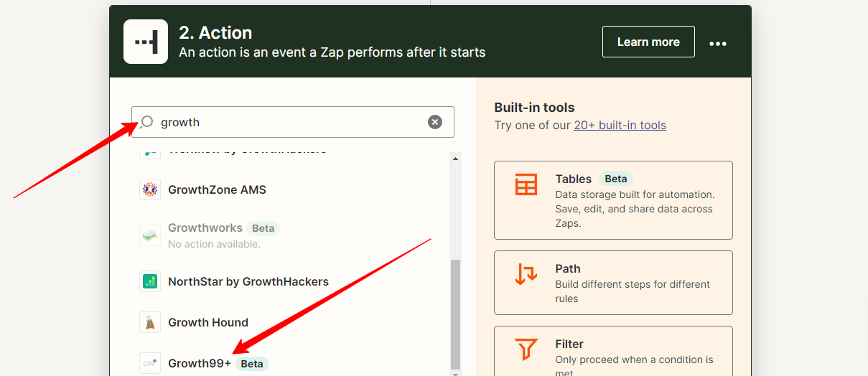Choose the Path built-in tool card
The image size is (868, 376).
point(613,283)
